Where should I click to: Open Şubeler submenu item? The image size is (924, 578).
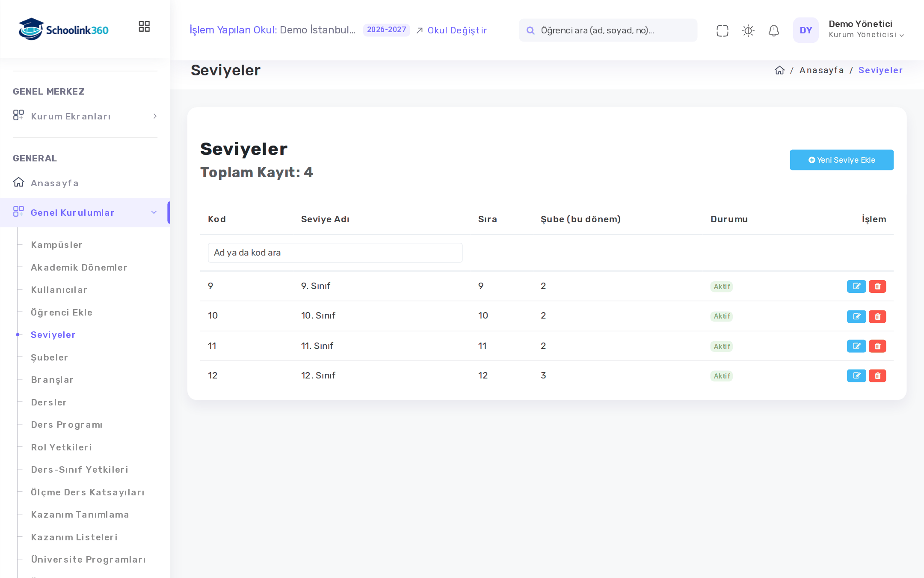pos(49,358)
